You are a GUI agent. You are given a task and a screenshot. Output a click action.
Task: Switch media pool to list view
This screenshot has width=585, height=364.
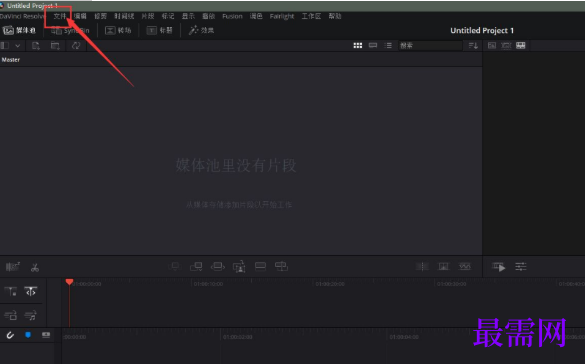tap(388, 46)
